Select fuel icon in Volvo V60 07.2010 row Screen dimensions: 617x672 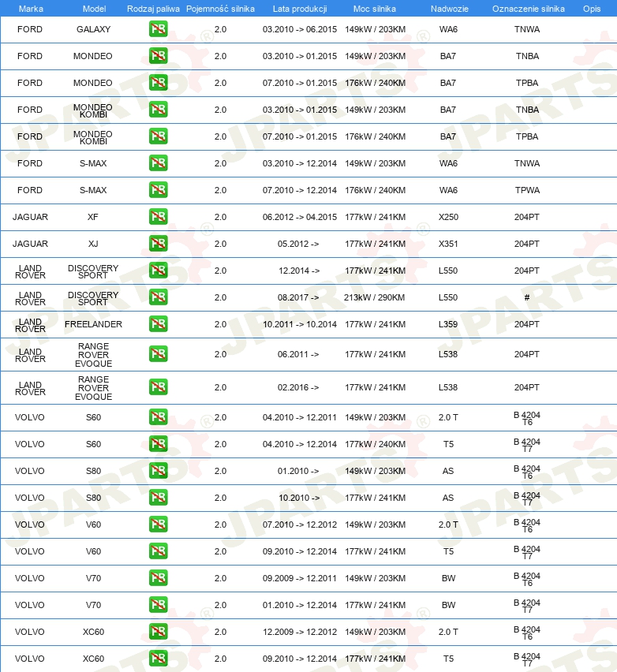tap(159, 525)
